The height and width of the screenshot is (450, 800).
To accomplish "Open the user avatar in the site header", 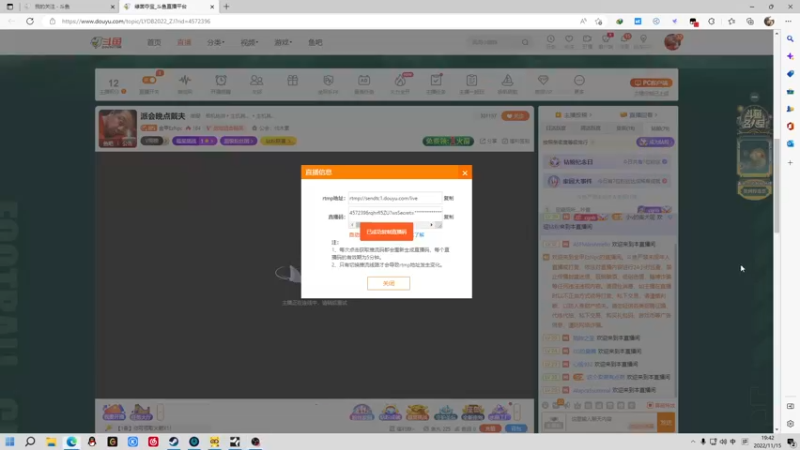I will pyautogui.click(x=672, y=42).
